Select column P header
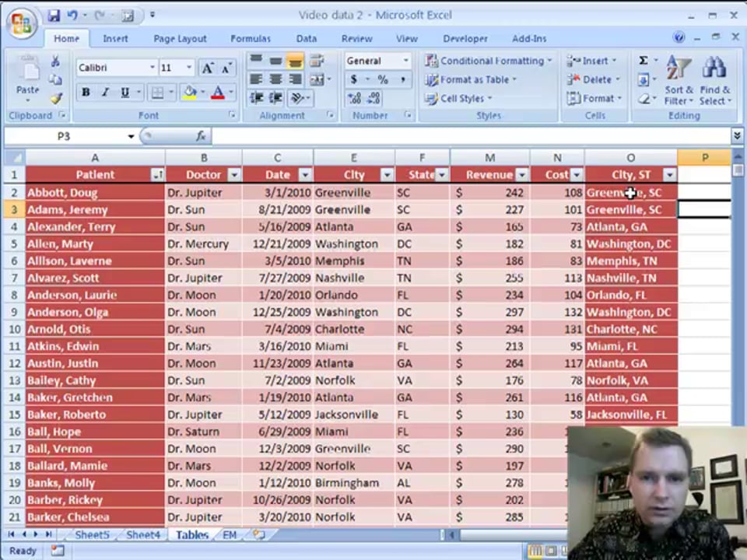Viewport: 747px width, 560px height. point(705,158)
